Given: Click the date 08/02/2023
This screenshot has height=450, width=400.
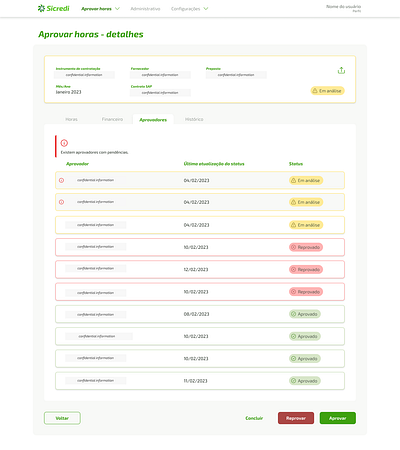Looking at the screenshot, I should pyautogui.click(x=196, y=314).
